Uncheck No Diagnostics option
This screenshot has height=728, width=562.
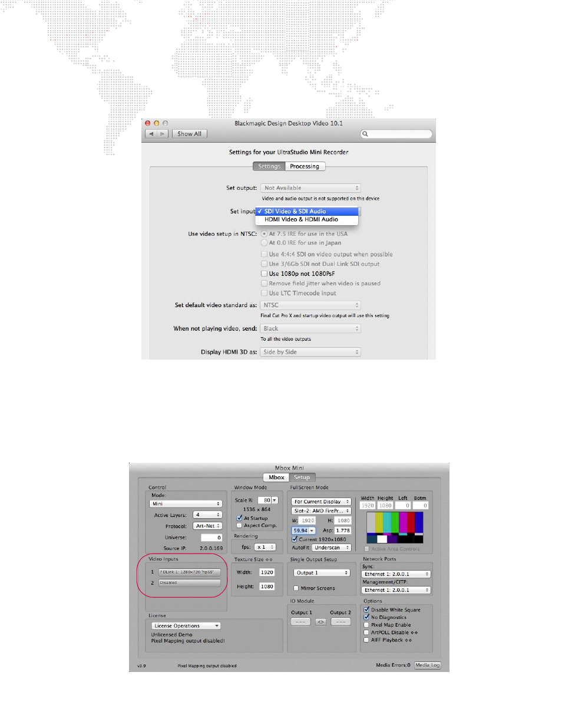click(x=366, y=617)
